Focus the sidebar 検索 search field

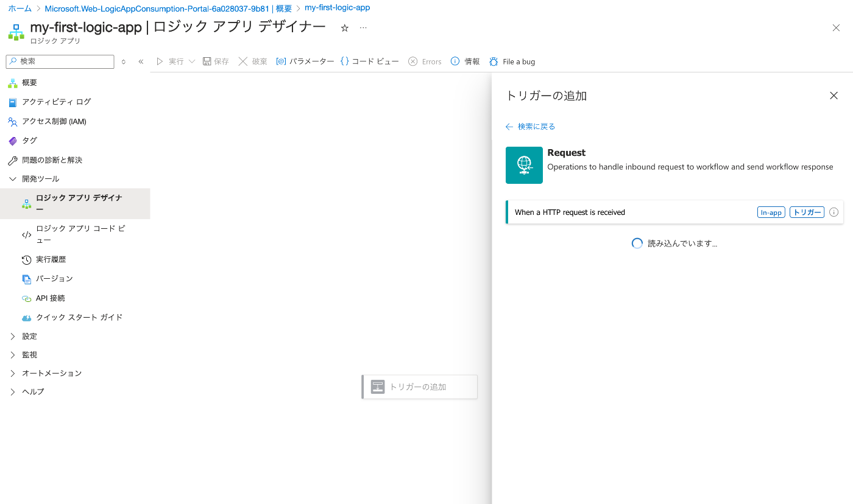pos(60,61)
